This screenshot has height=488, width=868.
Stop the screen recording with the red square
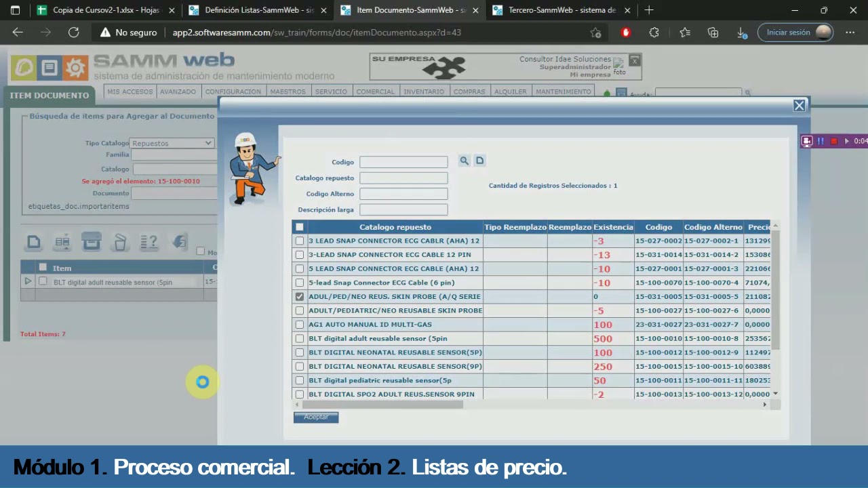coord(834,141)
